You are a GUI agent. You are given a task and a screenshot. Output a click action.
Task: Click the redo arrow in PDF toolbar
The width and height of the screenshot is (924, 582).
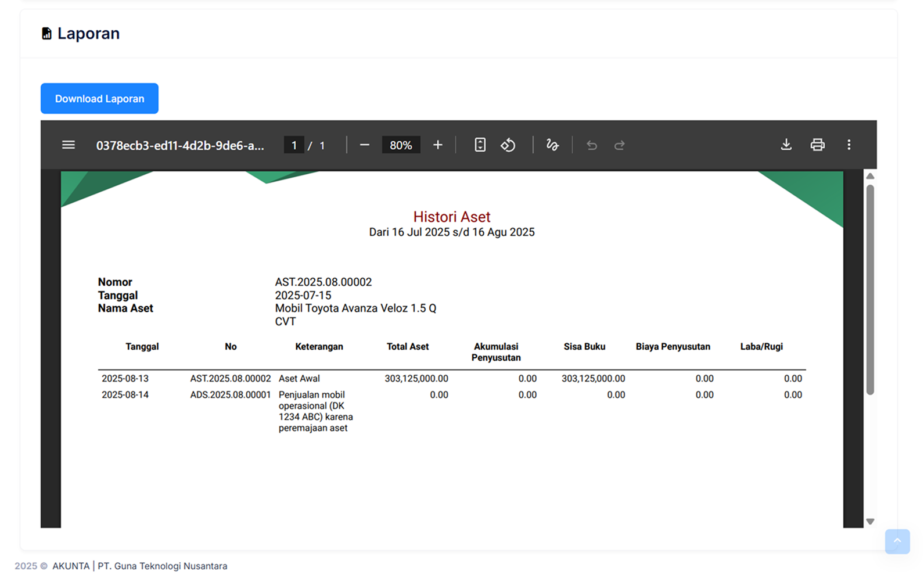click(x=620, y=145)
